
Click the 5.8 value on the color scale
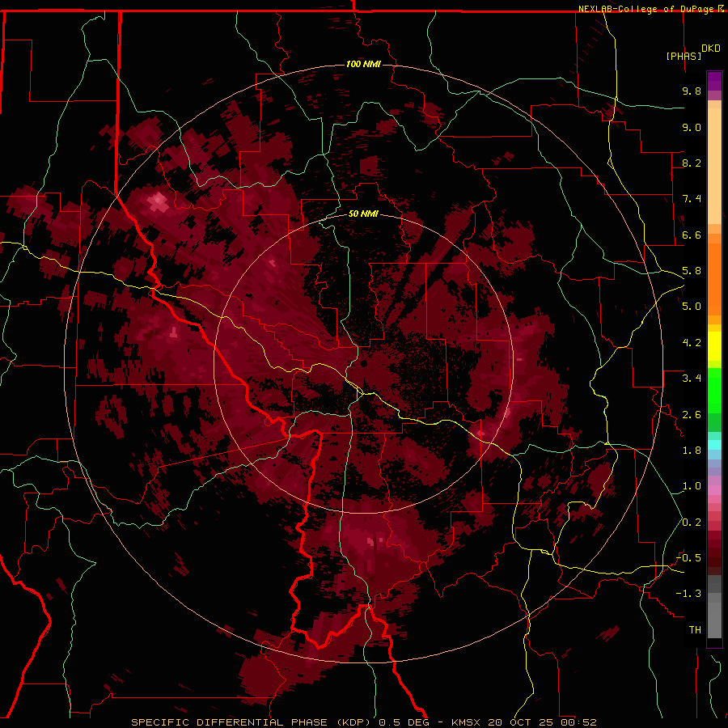692,271
